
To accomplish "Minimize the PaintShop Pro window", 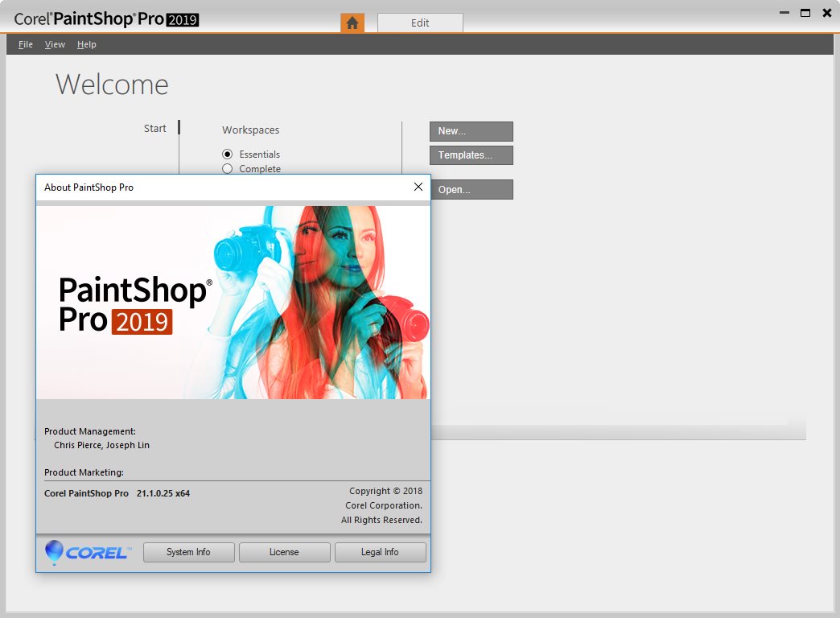I will click(x=784, y=12).
